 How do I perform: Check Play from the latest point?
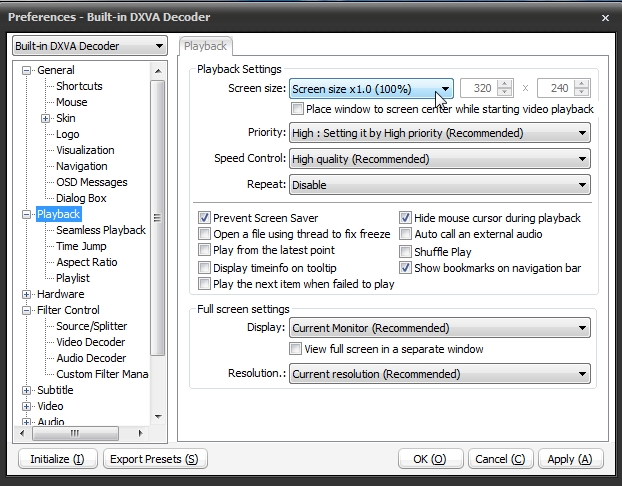(x=204, y=250)
